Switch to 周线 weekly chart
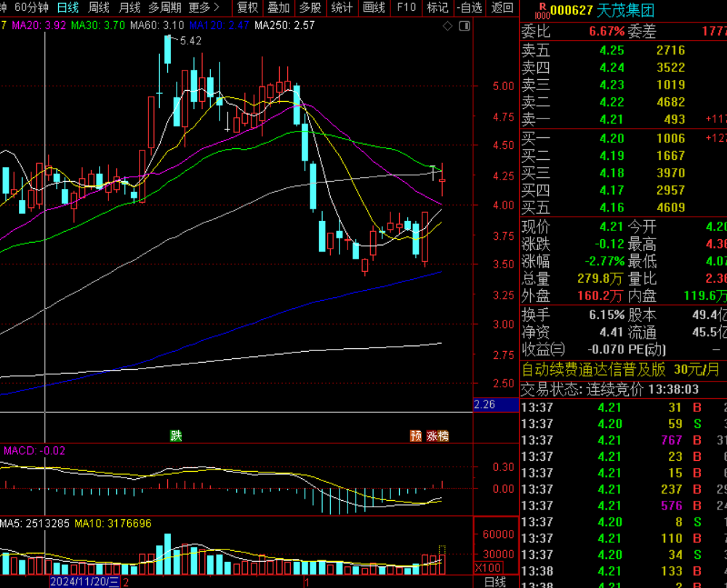 (99, 7)
